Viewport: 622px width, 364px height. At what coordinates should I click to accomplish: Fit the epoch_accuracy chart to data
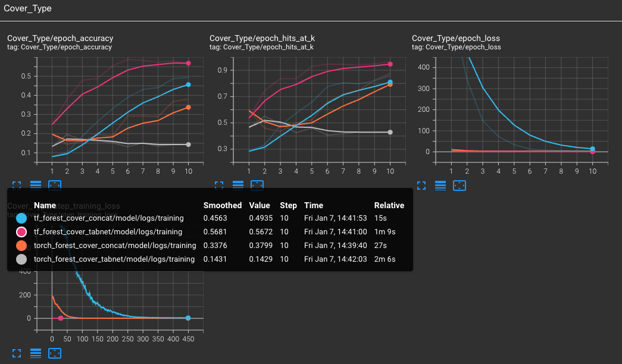click(x=54, y=185)
